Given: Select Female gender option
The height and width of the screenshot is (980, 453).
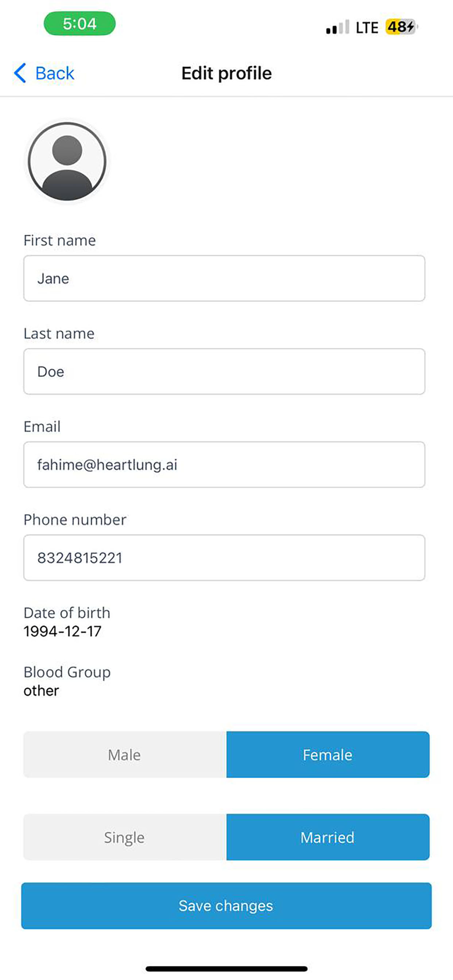Looking at the screenshot, I should (x=328, y=754).
